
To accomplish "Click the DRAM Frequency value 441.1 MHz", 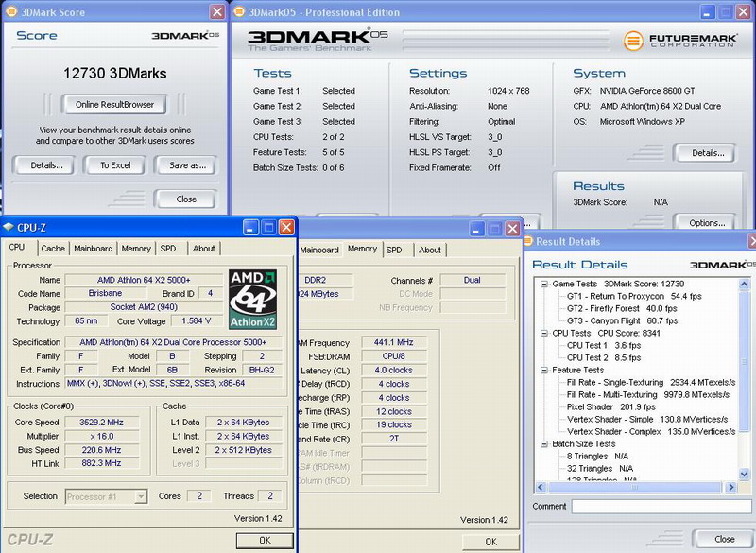I will coord(393,342).
